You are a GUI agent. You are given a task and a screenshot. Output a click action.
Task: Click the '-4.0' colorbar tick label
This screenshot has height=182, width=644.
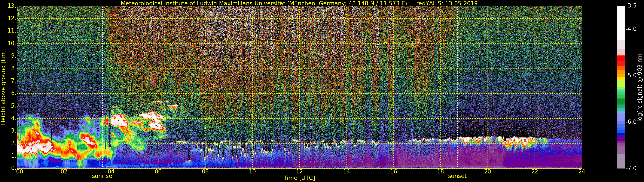click(631, 29)
